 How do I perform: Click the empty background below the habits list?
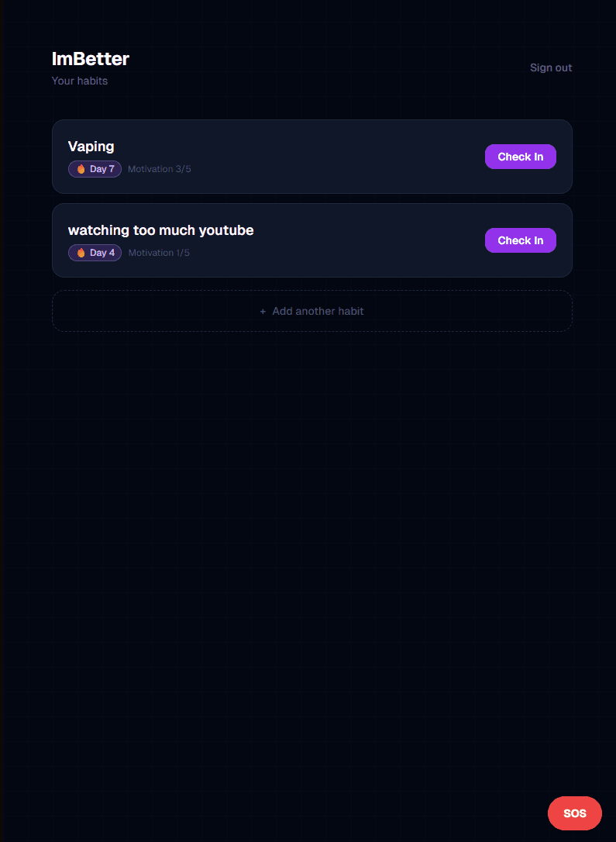(x=311, y=537)
